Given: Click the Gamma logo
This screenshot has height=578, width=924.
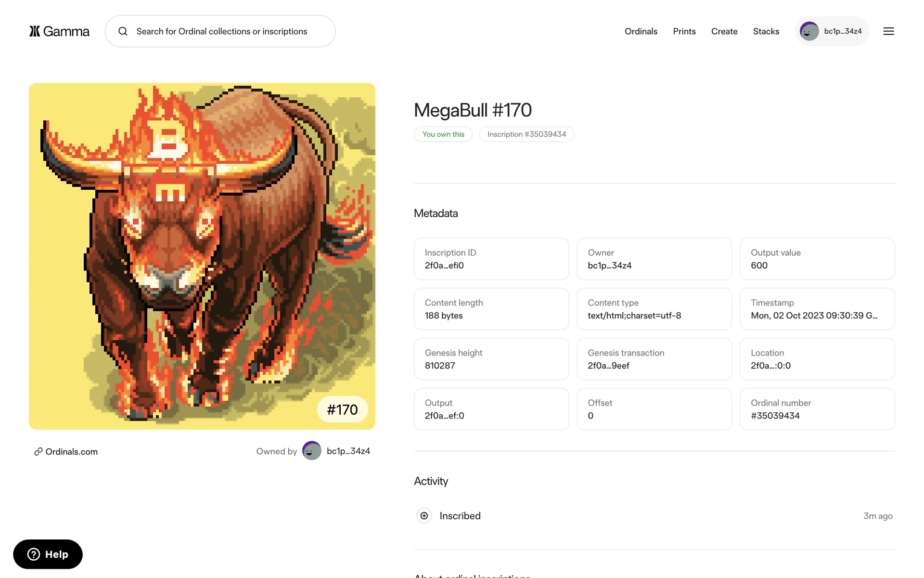Looking at the screenshot, I should [59, 31].
